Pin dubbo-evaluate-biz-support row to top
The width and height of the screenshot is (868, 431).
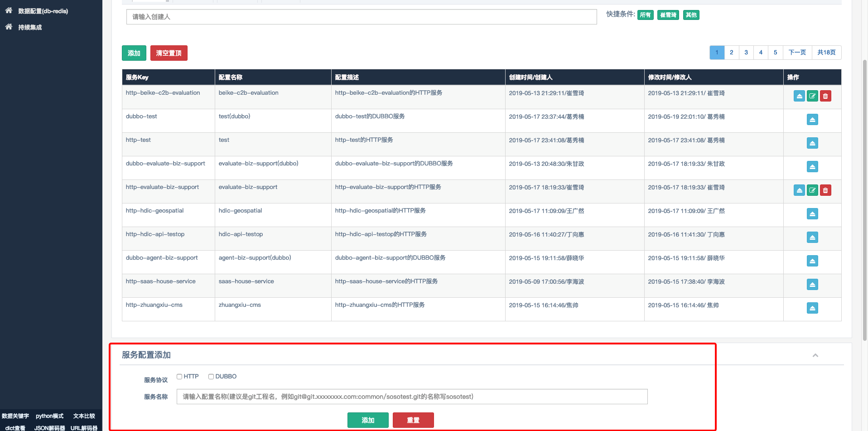(x=812, y=167)
